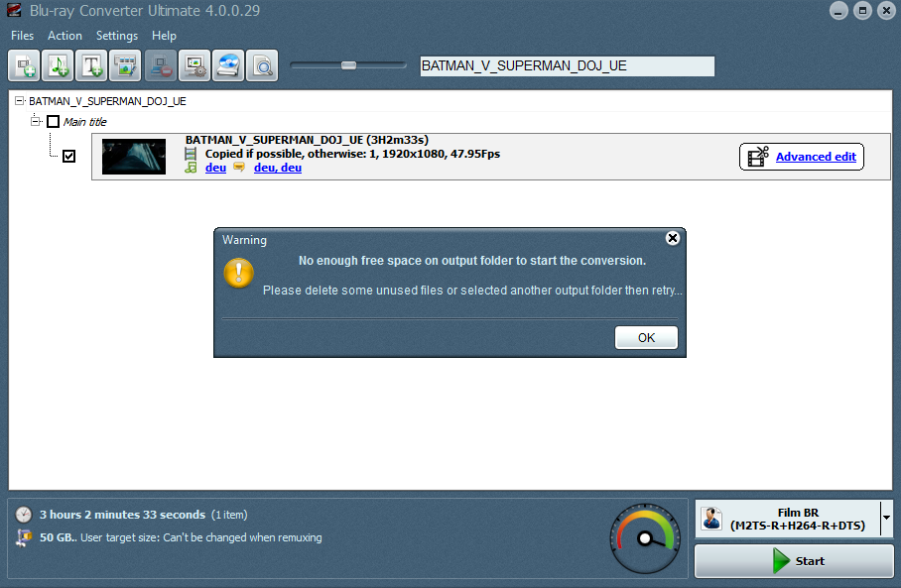Viewport: 901px width, 588px height.
Task: Uncheck the BATMAN_V_SUPERMAN_DOJ_UE title checkbox
Action: pos(68,157)
